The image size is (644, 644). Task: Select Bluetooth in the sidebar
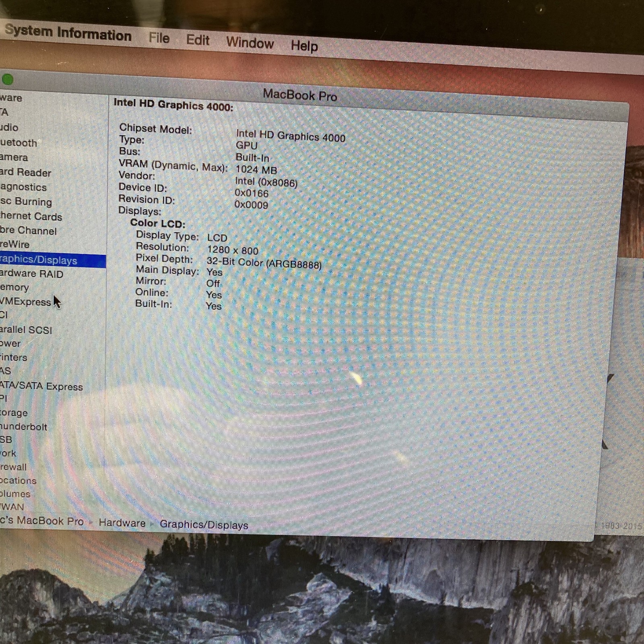19,143
